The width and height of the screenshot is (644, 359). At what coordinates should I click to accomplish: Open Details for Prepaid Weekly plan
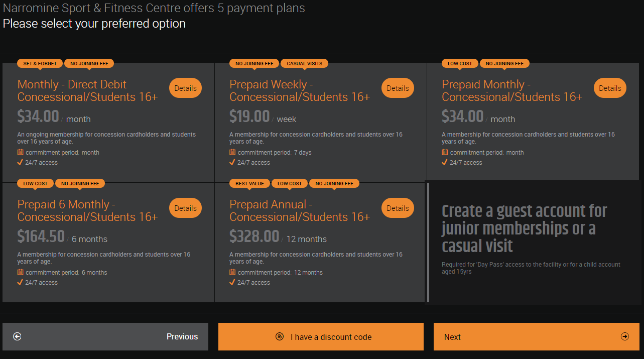[398, 88]
